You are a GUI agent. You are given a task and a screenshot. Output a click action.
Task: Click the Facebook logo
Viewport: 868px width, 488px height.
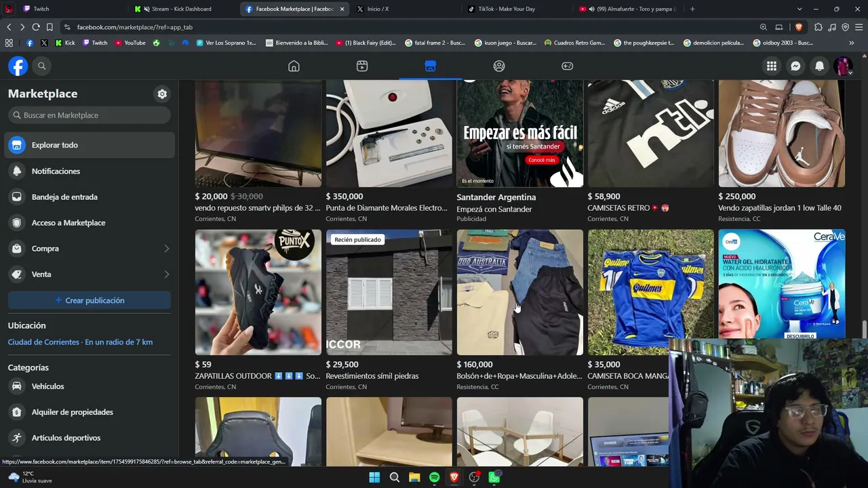coord(18,66)
